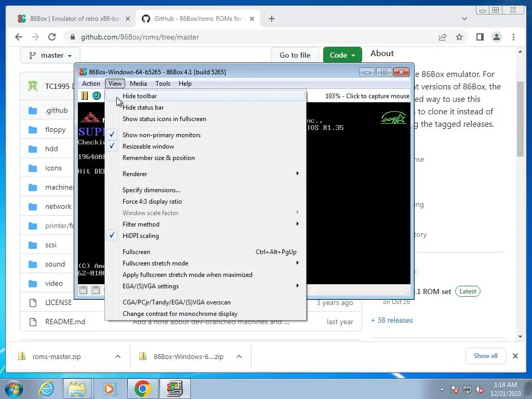Enable Apply fullscreen stretch mode when maximized

click(206, 274)
